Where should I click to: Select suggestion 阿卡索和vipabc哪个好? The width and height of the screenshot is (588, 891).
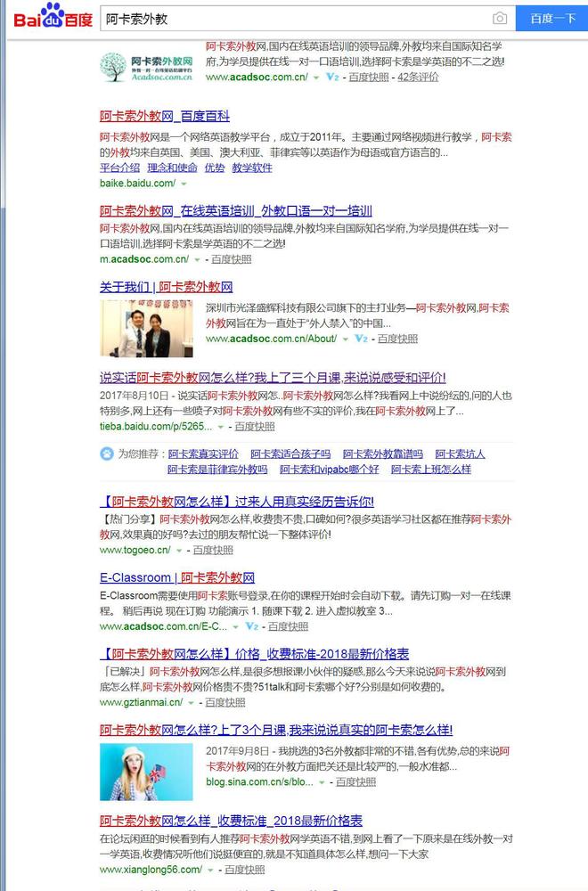pyautogui.click(x=330, y=470)
